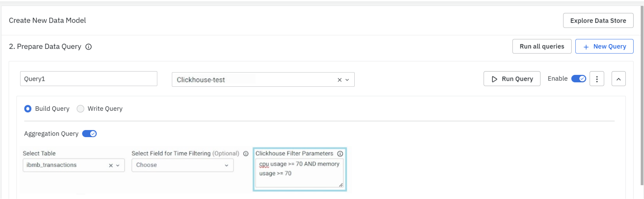Open the three-dot query options menu
Screen dimensions: 644x199
(596, 79)
